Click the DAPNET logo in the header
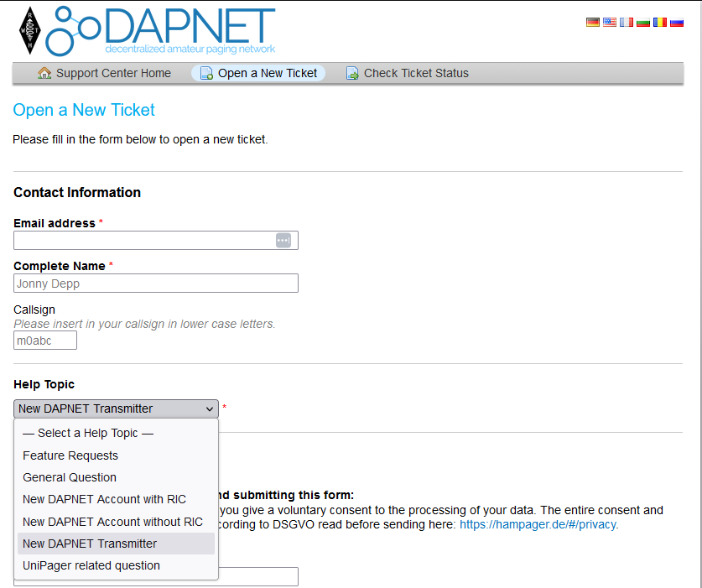 click(159, 31)
